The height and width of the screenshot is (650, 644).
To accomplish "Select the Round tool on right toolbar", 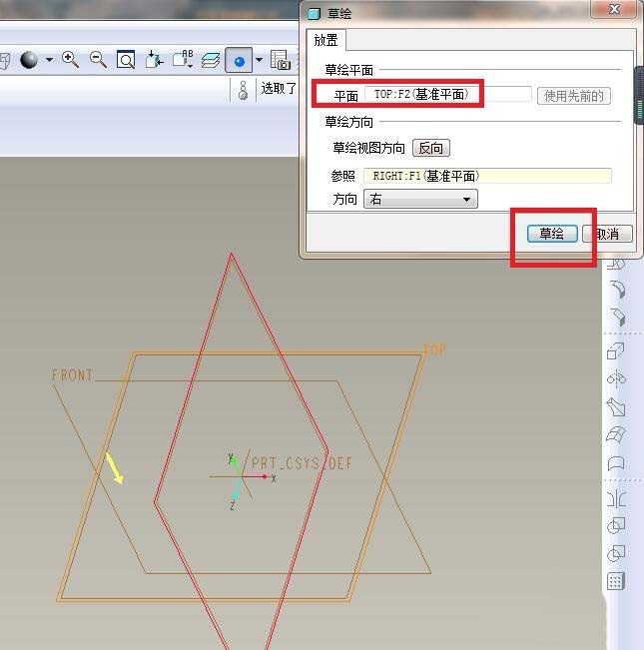I will pos(616,290).
